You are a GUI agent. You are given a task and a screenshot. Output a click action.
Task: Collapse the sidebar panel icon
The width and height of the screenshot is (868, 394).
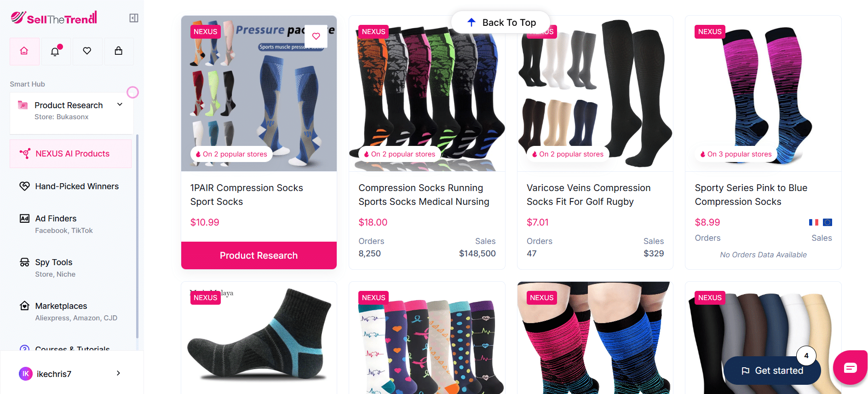[x=134, y=18]
